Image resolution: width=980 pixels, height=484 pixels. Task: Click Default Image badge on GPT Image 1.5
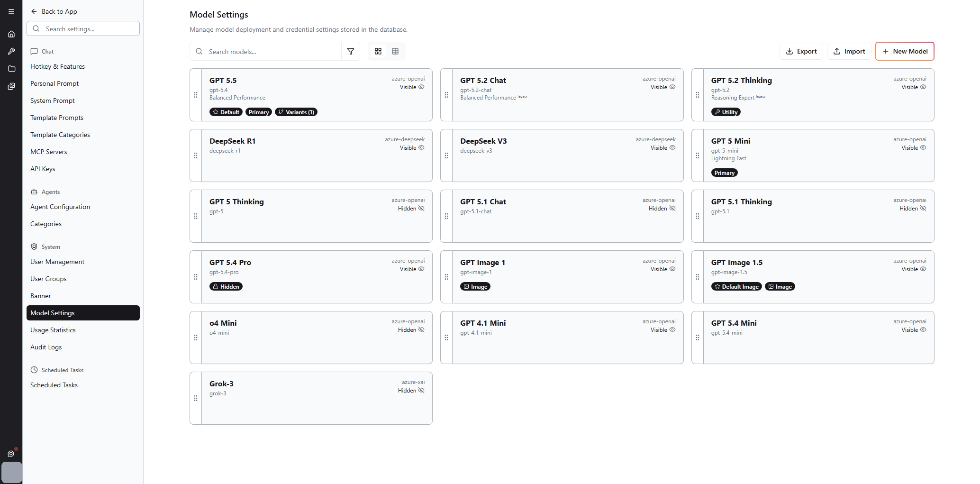pyautogui.click(x=736, y=286)
